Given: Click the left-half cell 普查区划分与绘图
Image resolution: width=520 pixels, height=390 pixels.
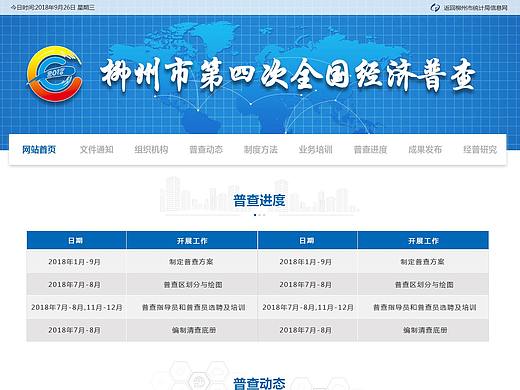Looking at the screenshot, I should tap(193, 285).
